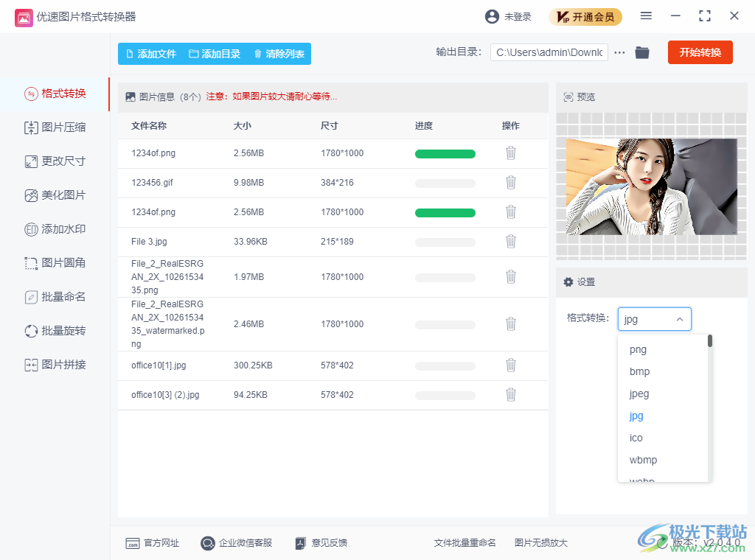The image size is (755, 560).
Task: Select the 图片压缩 tool in the sidebar
Action: pos(55,127)
